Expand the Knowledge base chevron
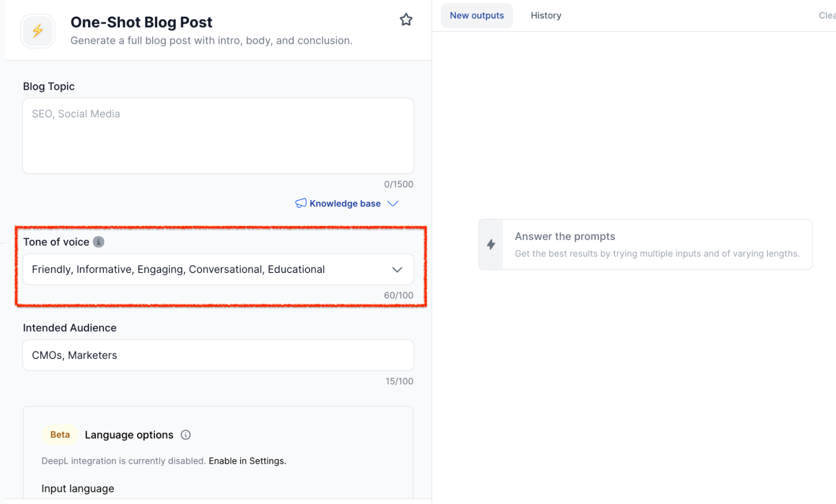This screenshot has height=504, width=836. pos(393,204)
